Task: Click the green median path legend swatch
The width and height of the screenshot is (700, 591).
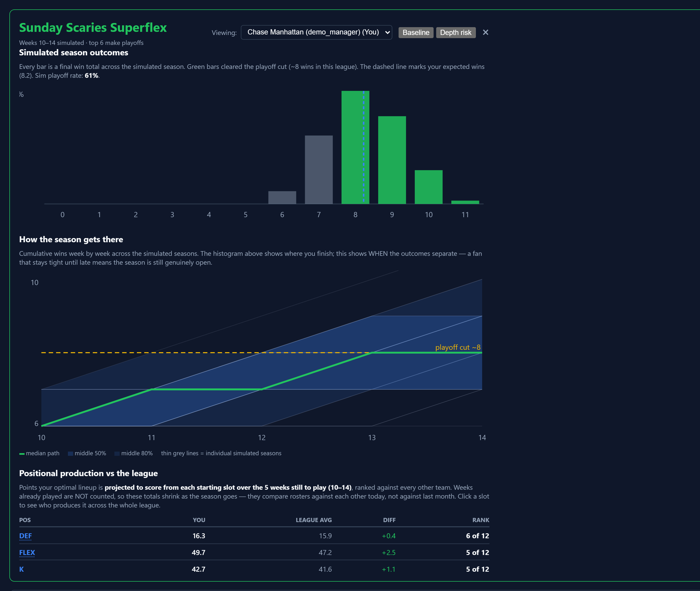Action: (22, 454)
